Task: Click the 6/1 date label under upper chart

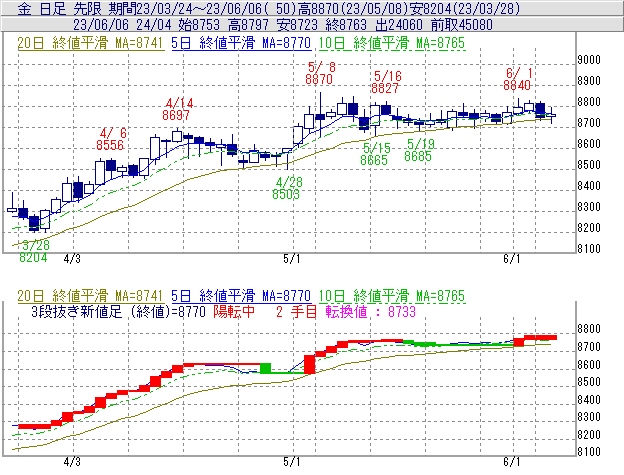Action: coord(512,259)
